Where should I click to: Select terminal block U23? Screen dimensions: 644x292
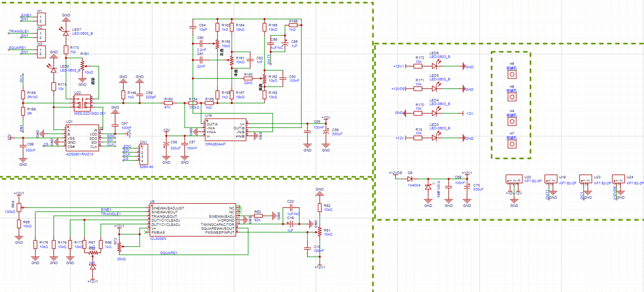click(586, 179)
